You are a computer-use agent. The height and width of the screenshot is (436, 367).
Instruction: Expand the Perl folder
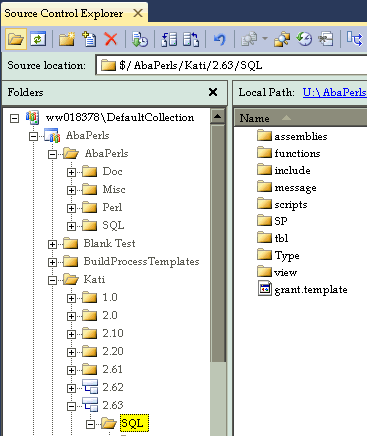click(x=71, y=208)
